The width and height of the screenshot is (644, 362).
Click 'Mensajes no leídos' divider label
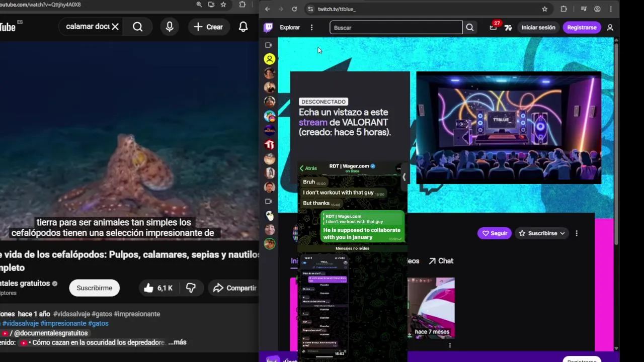[352, 248]
